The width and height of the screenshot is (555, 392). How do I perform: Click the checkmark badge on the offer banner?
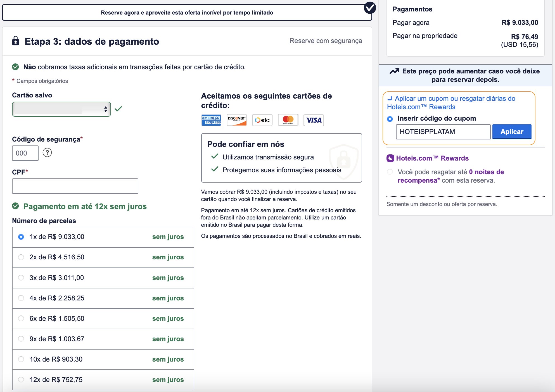click(x=370, y=8)
